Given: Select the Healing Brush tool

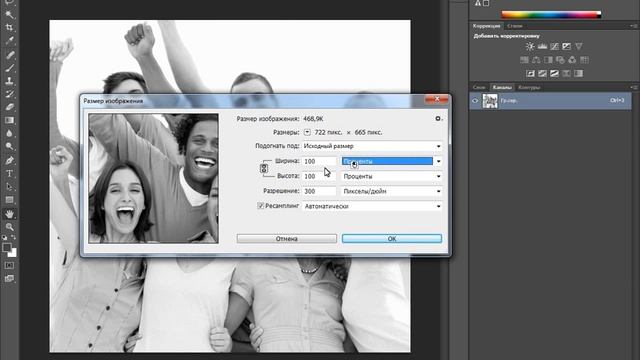Looking at the screenshot, I should coord(9,54).
